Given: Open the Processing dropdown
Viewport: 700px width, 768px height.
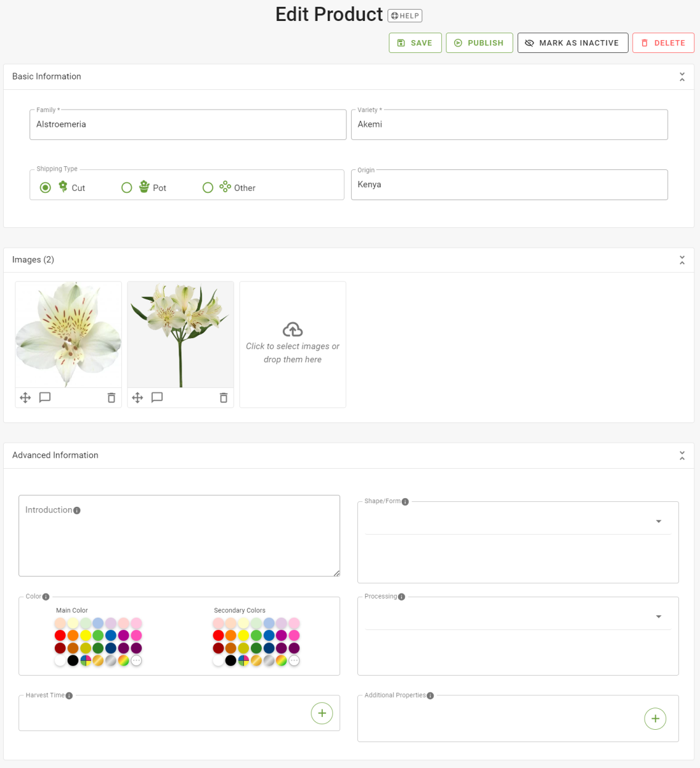Looking at the screenshot, I should (x=518, y=617).
